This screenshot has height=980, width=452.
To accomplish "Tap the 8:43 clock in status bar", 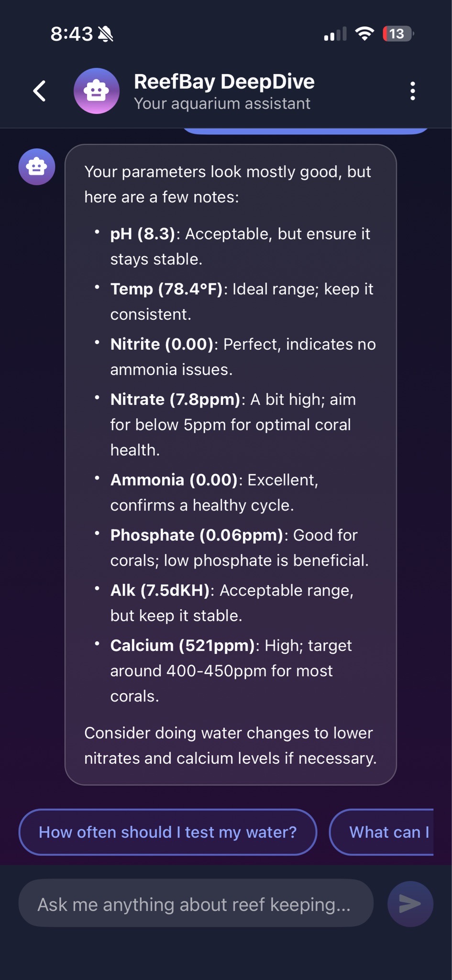I will click(71, 34).
